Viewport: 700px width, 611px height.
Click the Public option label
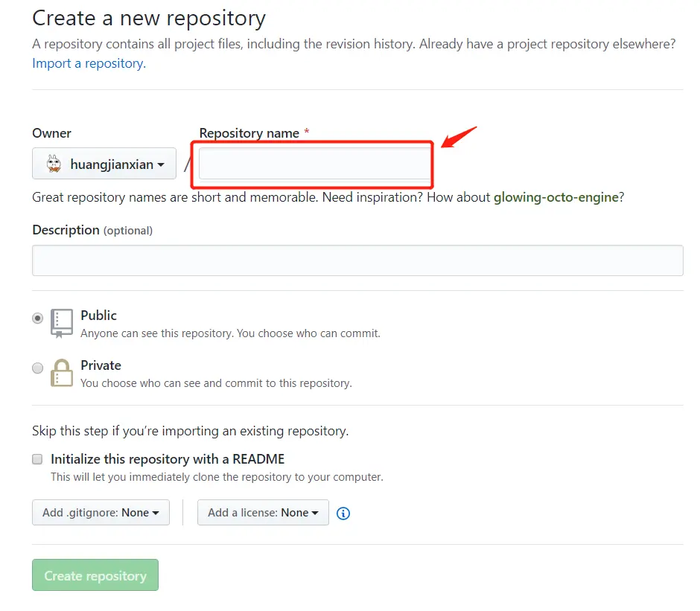(98, 316)
